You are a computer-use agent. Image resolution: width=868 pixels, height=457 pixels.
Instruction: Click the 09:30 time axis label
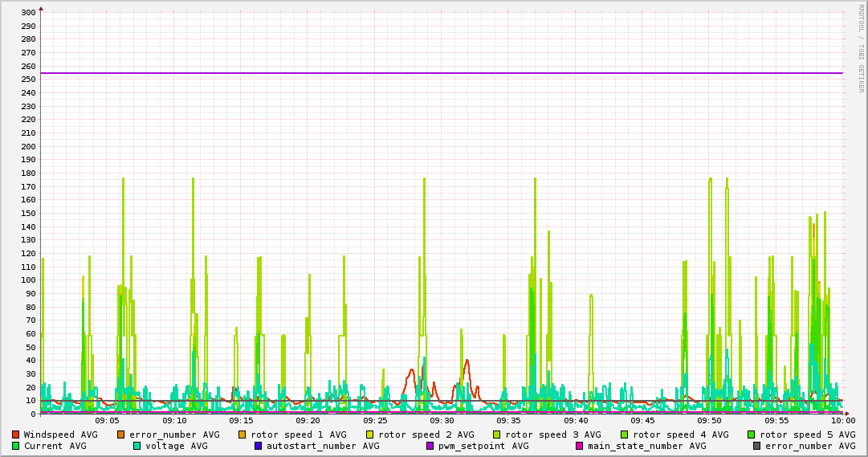coord(442,420)
